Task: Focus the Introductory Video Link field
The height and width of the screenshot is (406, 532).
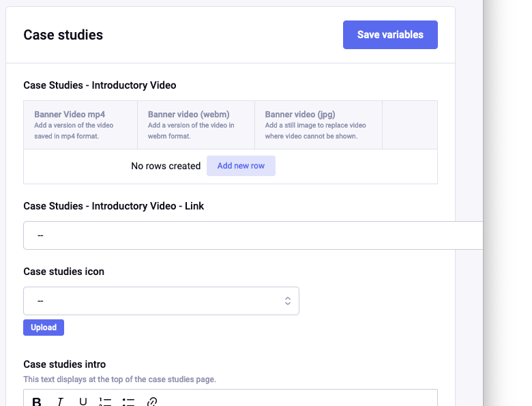Action: coord(253,235)
